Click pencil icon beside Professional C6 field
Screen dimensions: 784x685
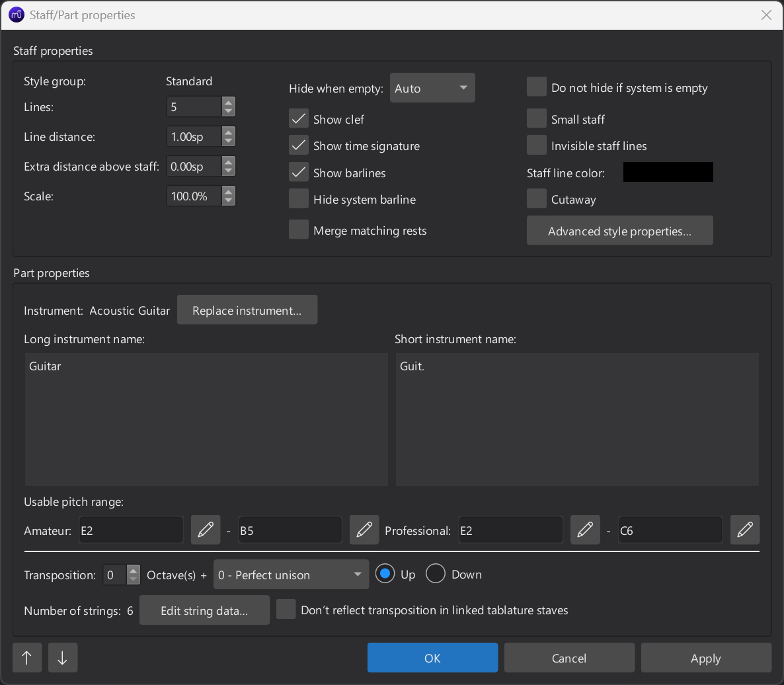745,530
